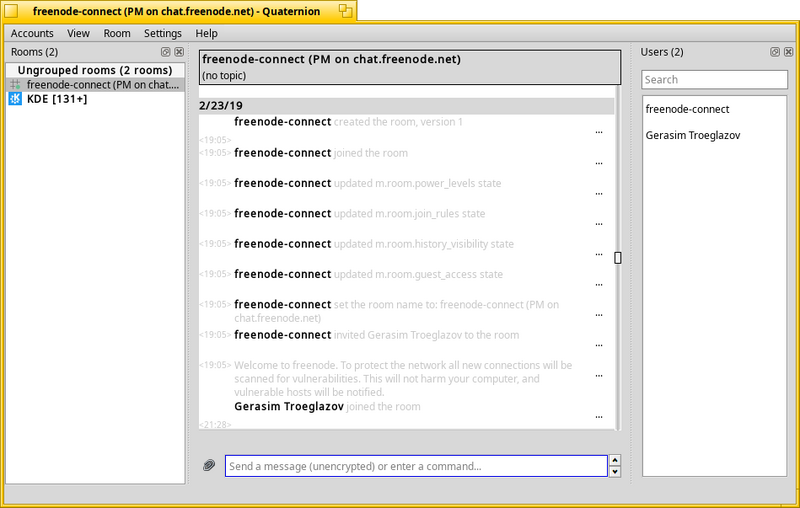Image resolution: width=800 pixels, height=508 pixels.
Task: Open the Room menu
Action: (x=117, y=33)
